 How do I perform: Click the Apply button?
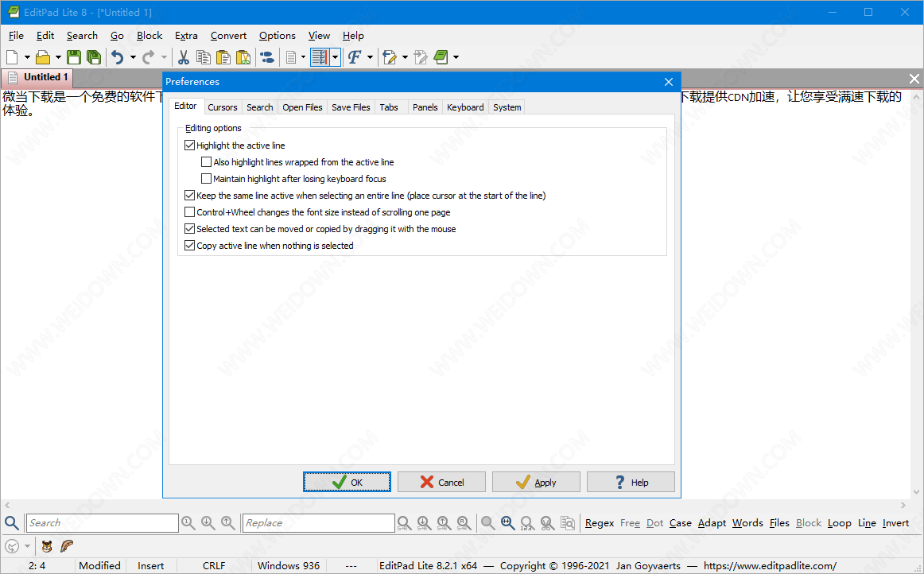[536, 482]
